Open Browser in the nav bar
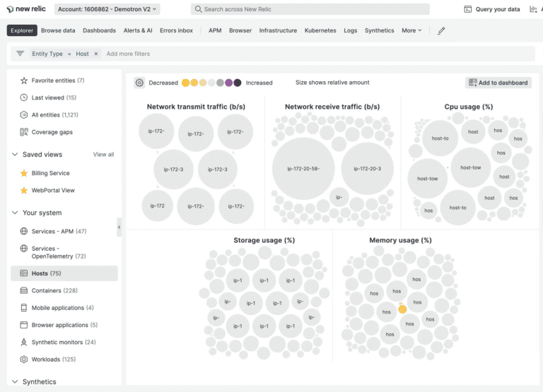The height and width of the screenshot is (392, 543). (240, 30)
